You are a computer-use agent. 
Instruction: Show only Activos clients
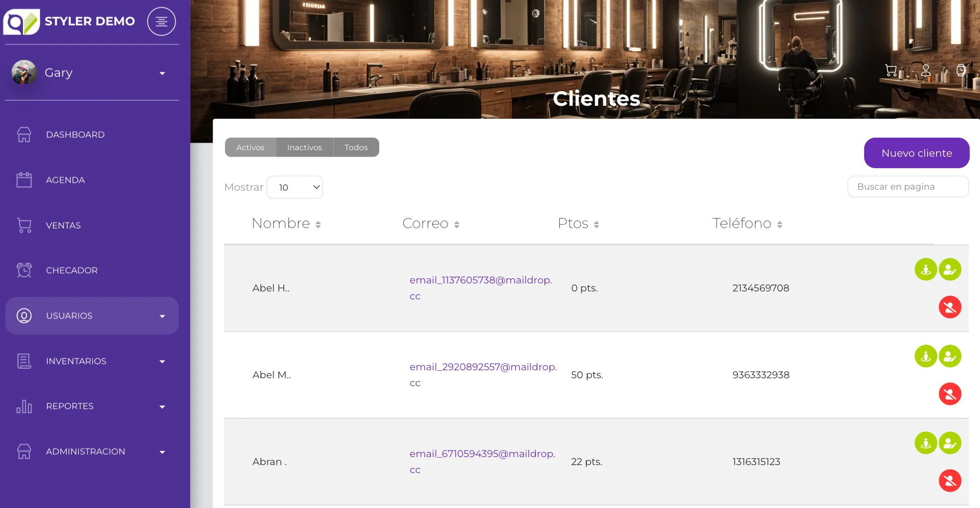point(250,147)
